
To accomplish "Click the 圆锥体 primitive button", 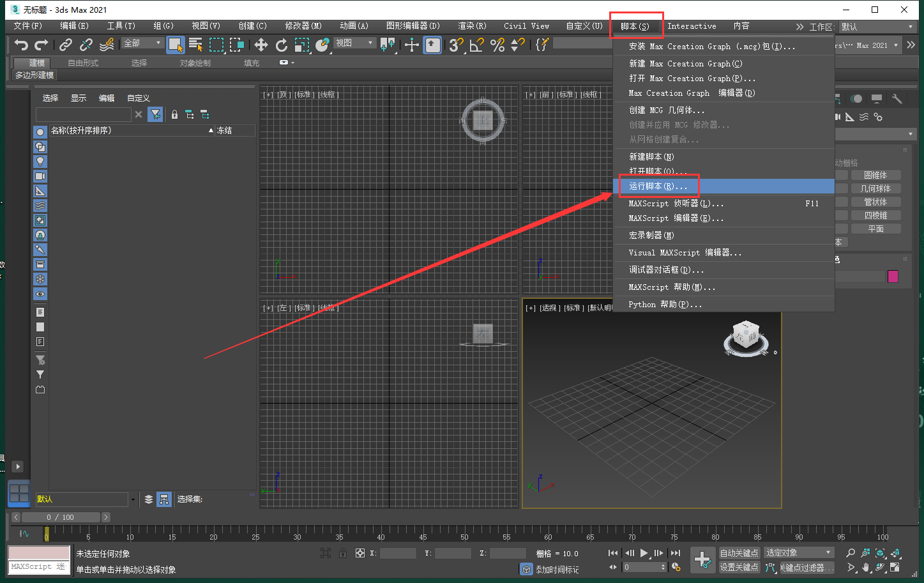I will click(875, 175).
